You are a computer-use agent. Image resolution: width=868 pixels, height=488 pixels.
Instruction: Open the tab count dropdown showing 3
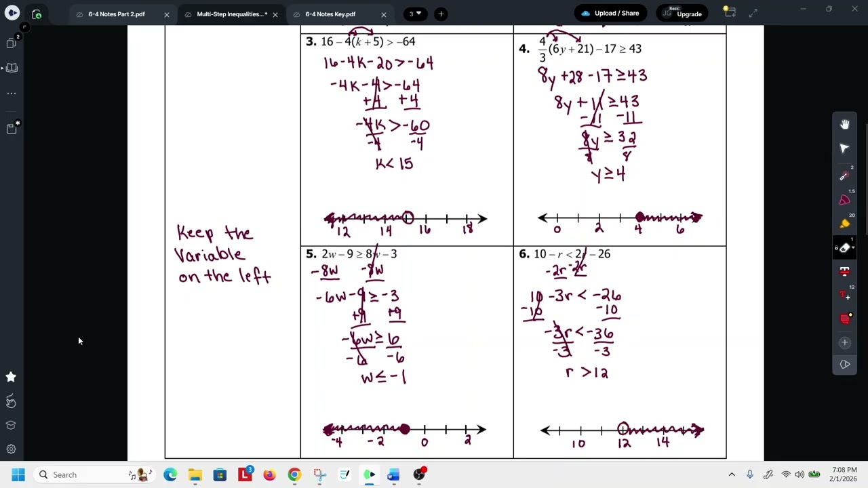414,14
